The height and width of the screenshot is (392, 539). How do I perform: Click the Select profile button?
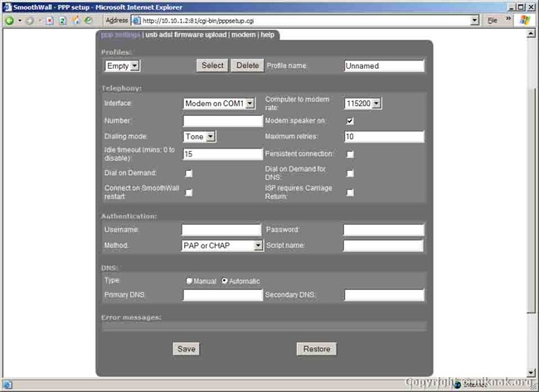(212, 65)
